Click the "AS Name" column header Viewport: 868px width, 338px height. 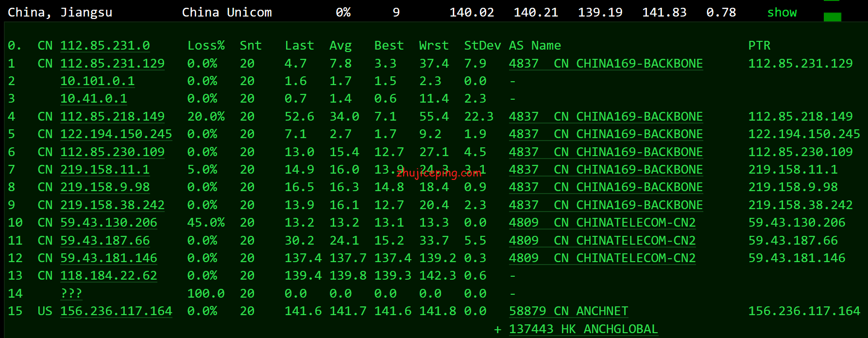pyautogui.click(x=535, y=46)
